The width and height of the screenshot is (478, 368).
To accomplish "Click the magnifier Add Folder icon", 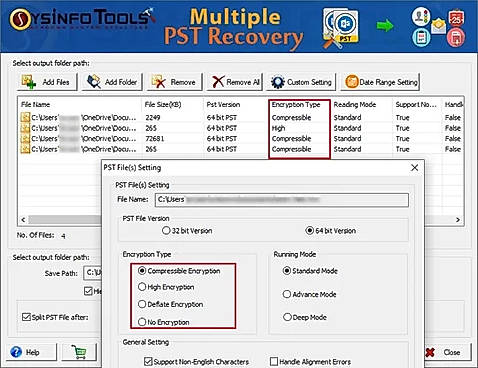I will pyautogui.click(x=94, y=82).
